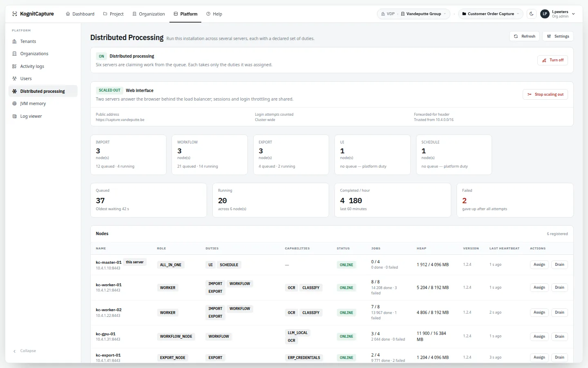Click the LLM_LOCAL capability tag
The width and height of the screenshot is (588, 368).
click(298, 333)
